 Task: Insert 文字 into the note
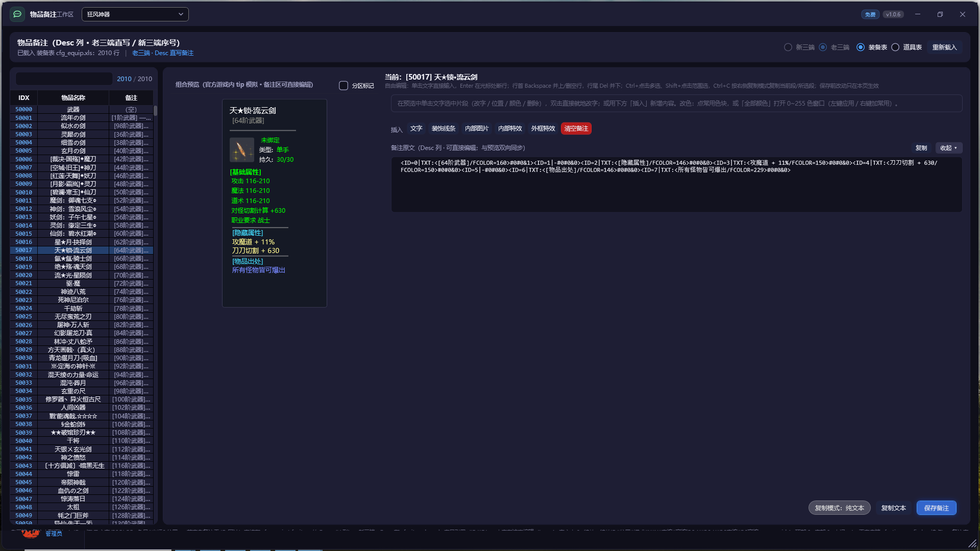[x=416, y=129]
